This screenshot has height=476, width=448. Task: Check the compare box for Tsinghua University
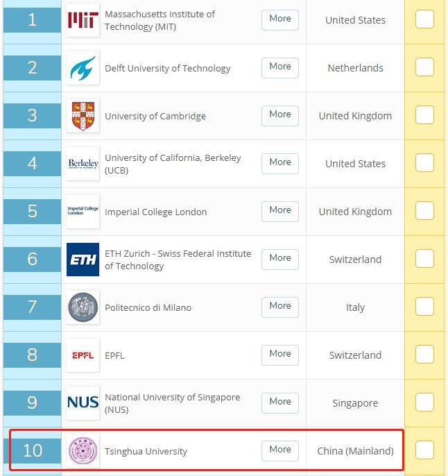[x=424, y=450]
